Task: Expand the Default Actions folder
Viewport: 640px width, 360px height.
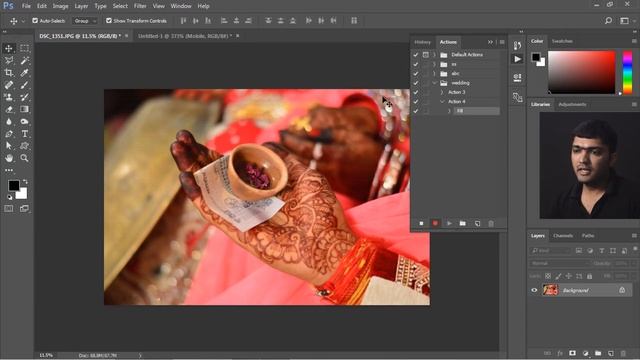Action: click(x=434, y=55)
